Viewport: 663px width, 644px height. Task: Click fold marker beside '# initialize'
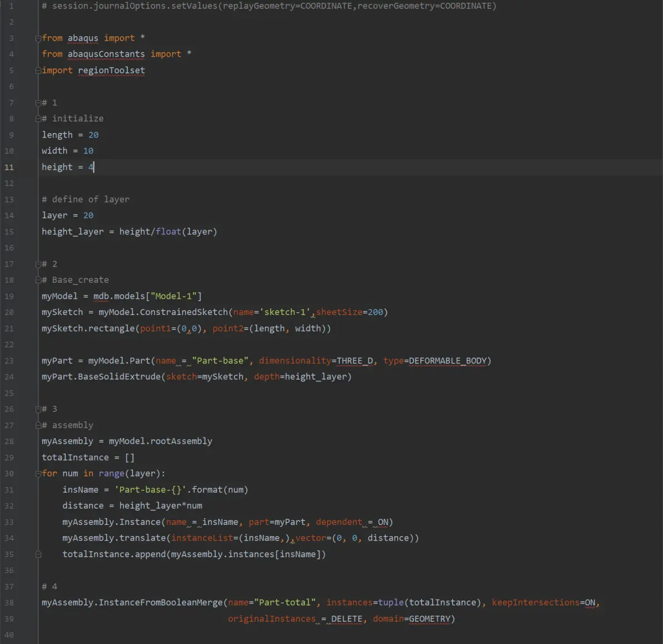pyautogui.click(x=38, y=119)
